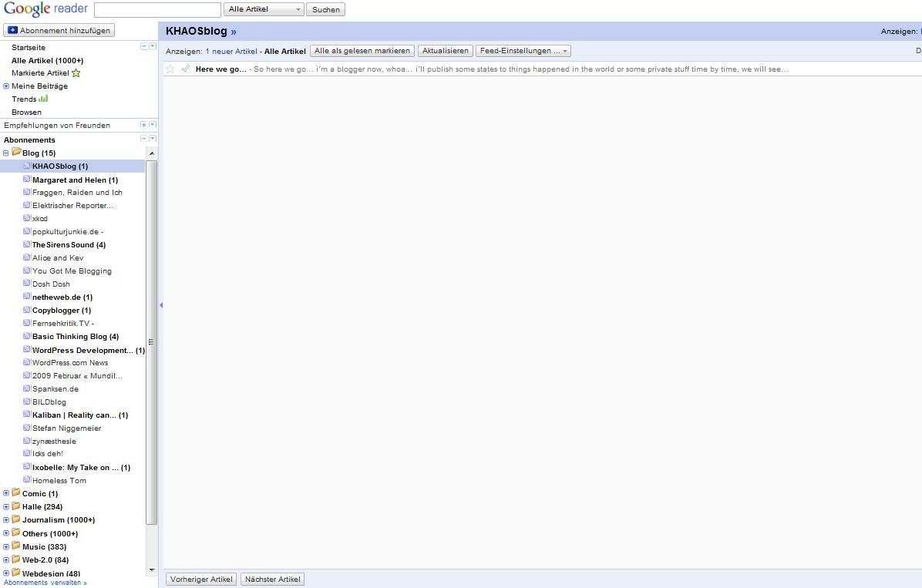Click the Blog folder icon
The height and width of the screenshot is (588, 922).
[x=16, y=153]
